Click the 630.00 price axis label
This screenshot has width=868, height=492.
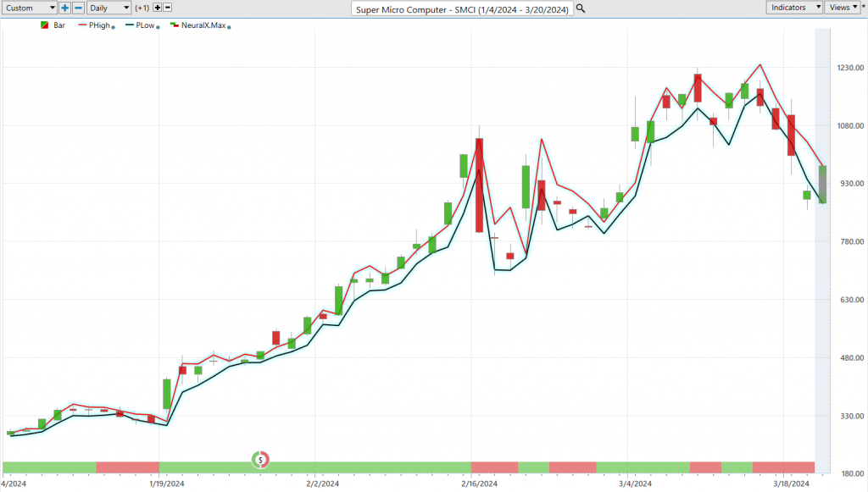(x=852, y=300)
